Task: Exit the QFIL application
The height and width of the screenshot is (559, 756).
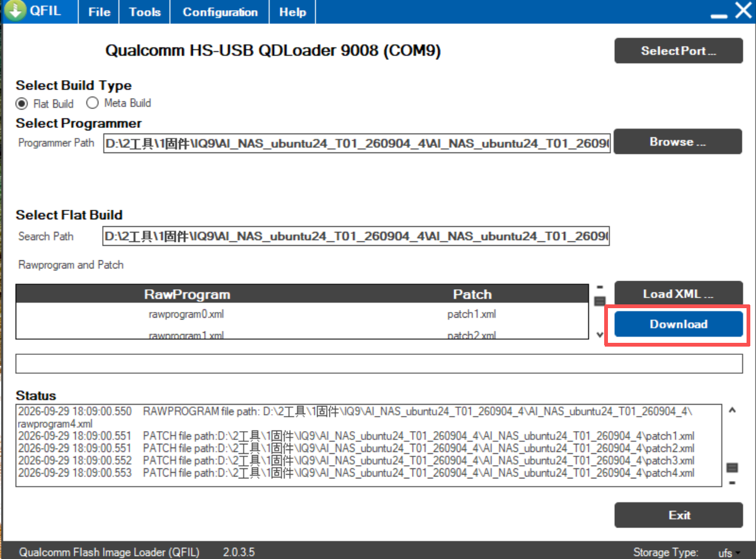Action: click(x=679, y=515)
